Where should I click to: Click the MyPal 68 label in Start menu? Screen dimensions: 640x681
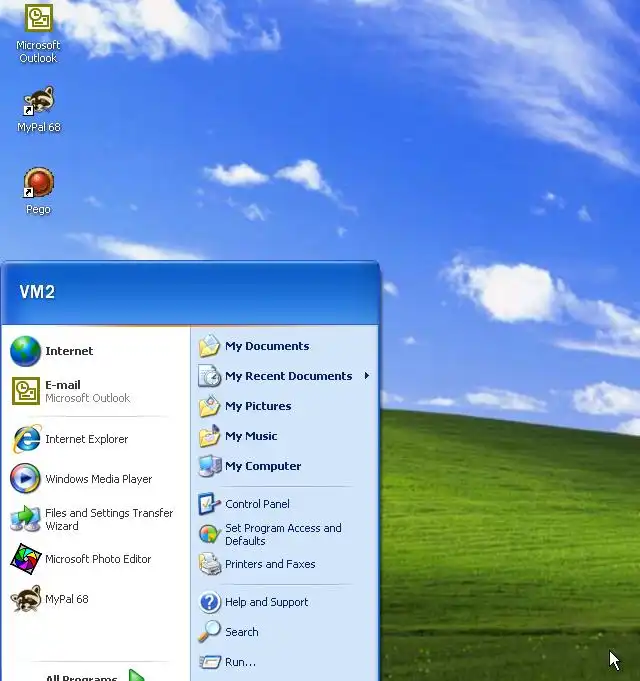click(x=67, y=599)
